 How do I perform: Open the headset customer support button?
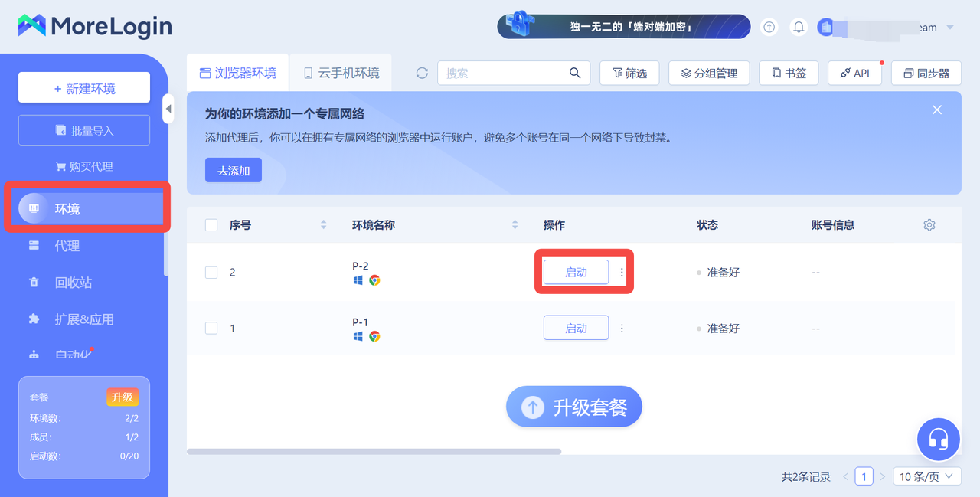[x=938, y=440]
